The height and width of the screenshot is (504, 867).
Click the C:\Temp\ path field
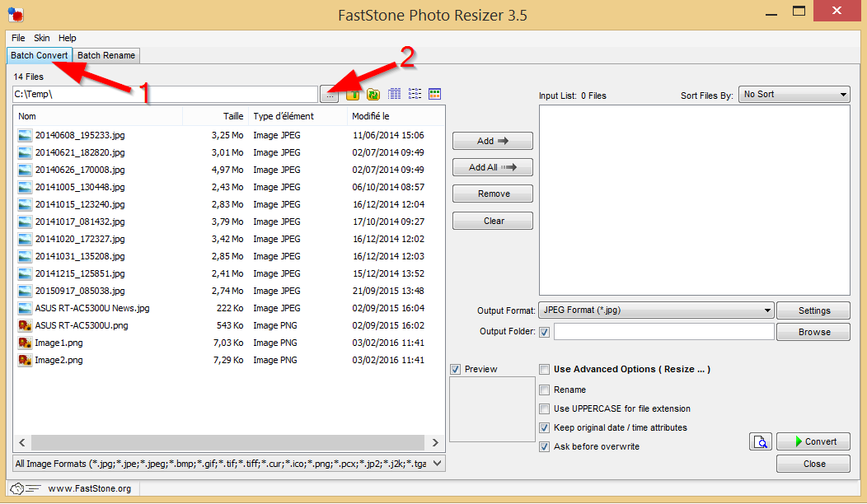[166, 95]
